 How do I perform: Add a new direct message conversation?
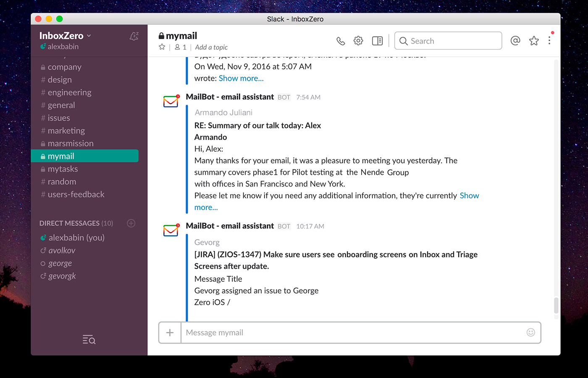click(x=131, y=223)
